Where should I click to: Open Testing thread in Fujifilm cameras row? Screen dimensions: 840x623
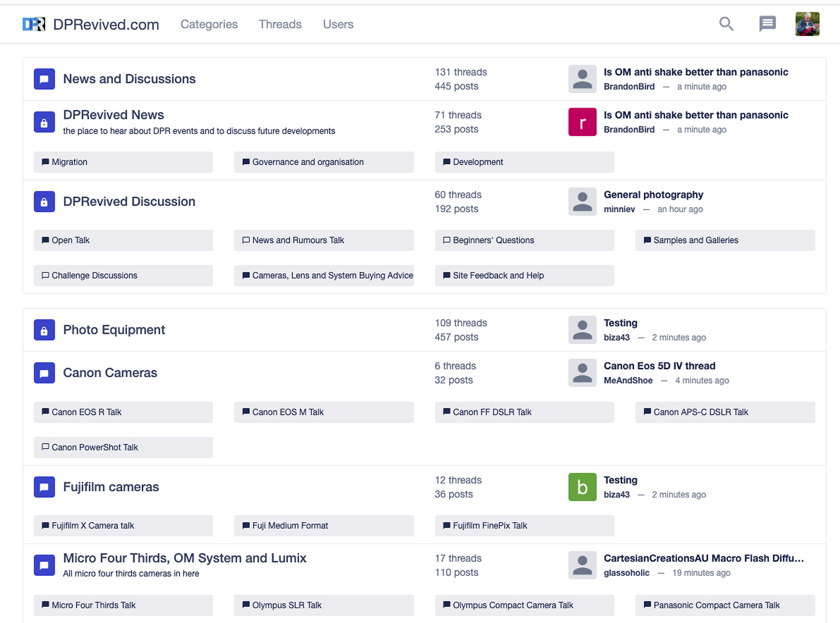coord(621,480)
